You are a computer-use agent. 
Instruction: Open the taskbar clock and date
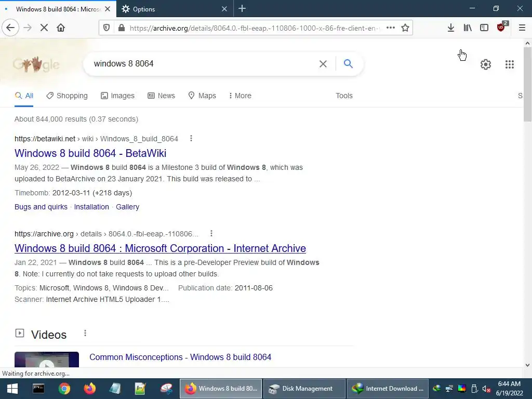(509, 389)
